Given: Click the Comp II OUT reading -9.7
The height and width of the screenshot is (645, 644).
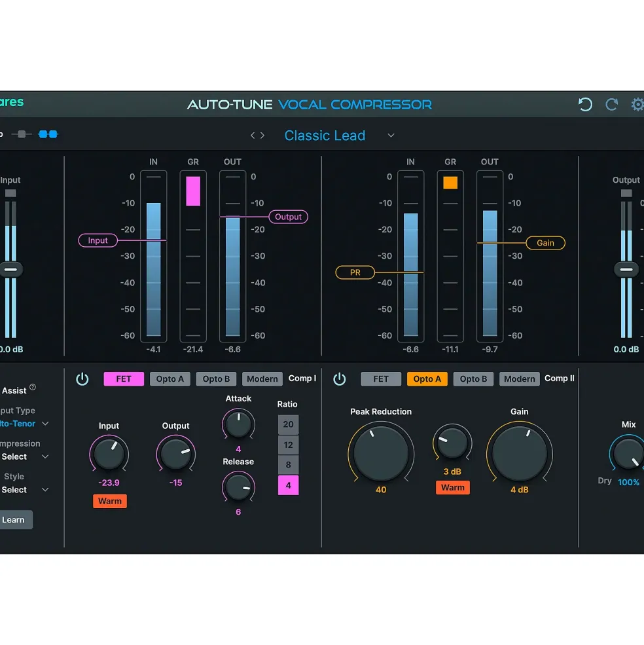Looking at the screenshot, I should point(490,349).
